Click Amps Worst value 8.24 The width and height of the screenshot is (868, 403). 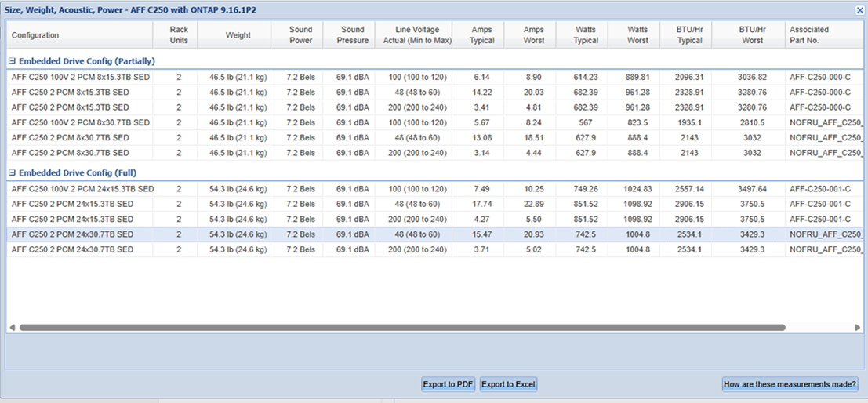click(534, 122)
